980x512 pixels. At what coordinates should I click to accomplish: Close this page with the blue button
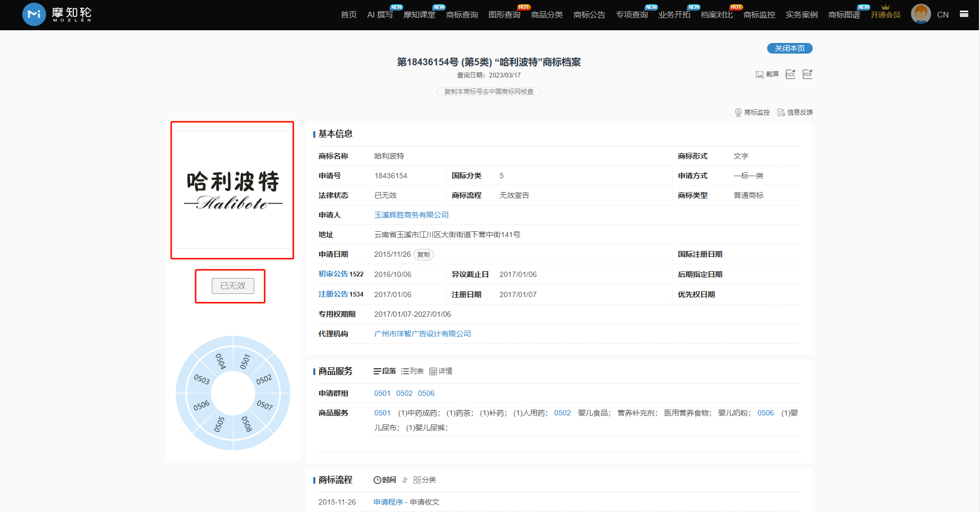pyautogui.click(x=789, y=48)
